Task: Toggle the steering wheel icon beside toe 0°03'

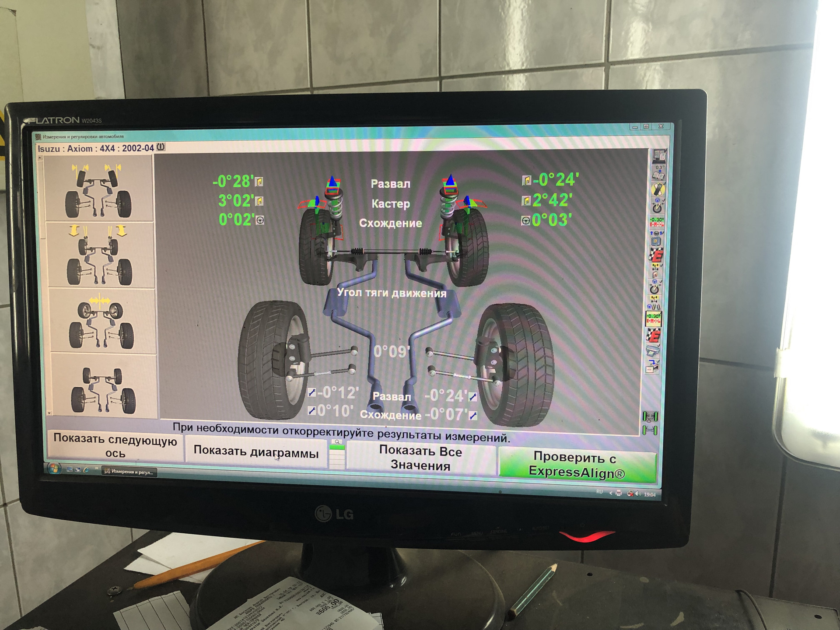Action: (x=525, y=220)
